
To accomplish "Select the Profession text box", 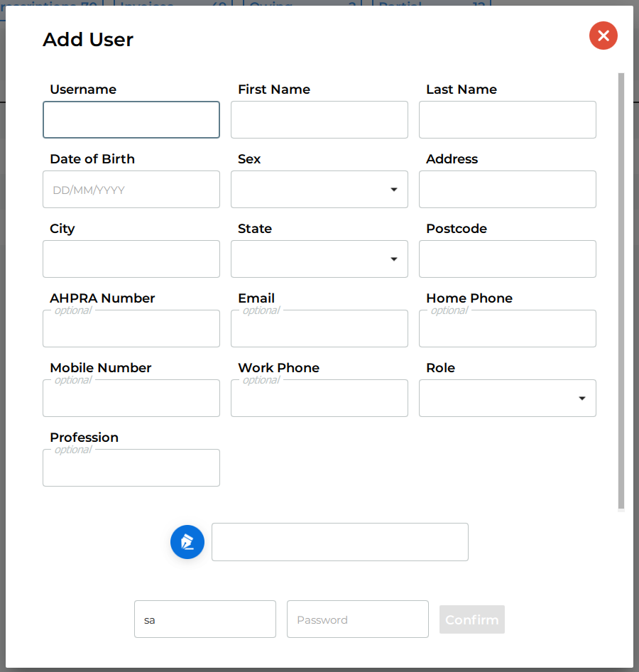I will pos(131,469).
